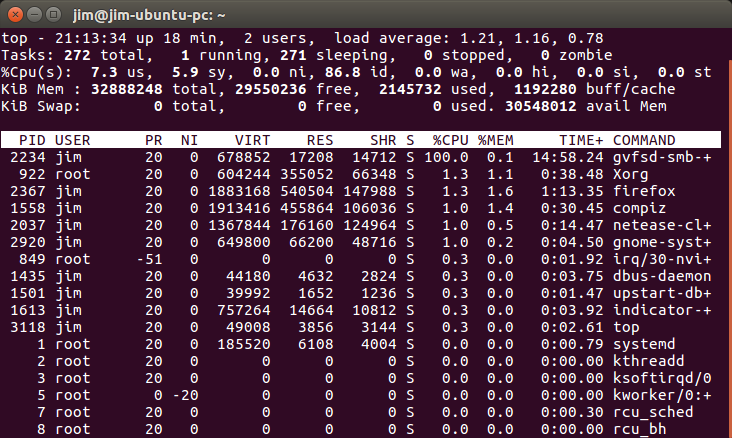
Task: Click the COMMAND column header
Action: click(x=644, y=140)
